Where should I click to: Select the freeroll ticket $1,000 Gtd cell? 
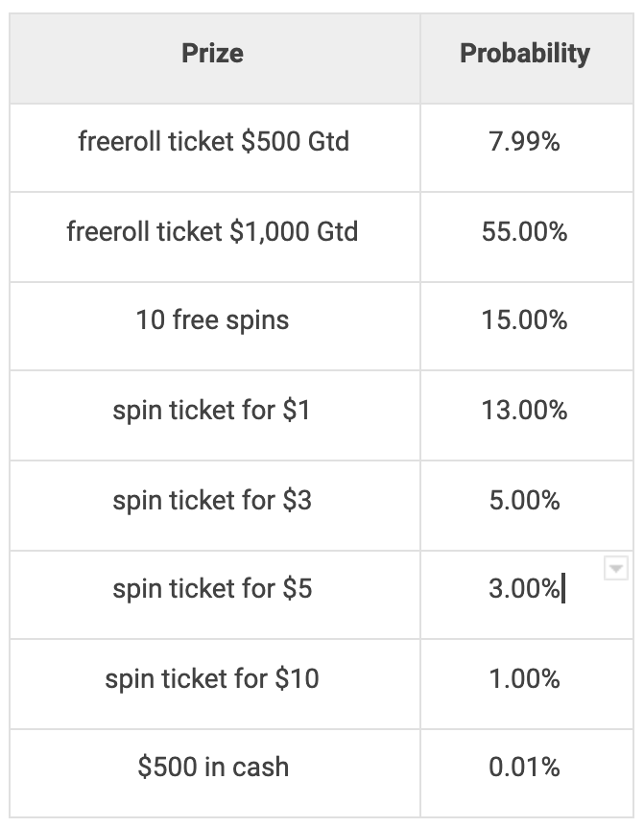pos(212,232)
